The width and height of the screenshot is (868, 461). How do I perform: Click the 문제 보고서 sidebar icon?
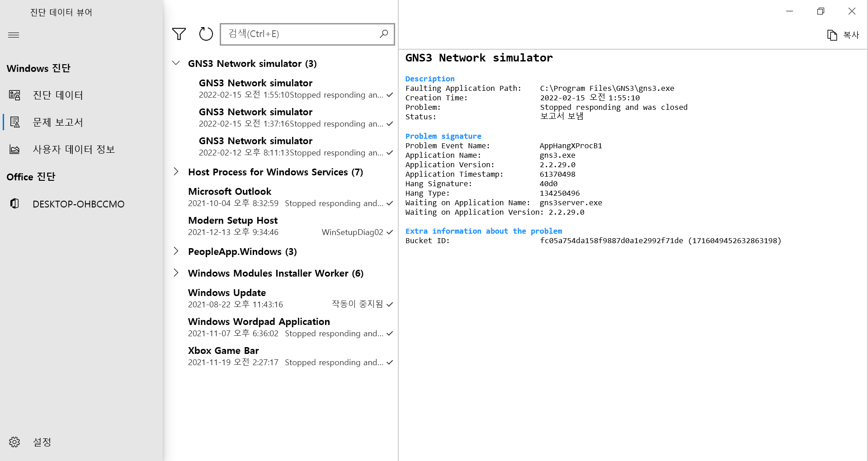14,122
